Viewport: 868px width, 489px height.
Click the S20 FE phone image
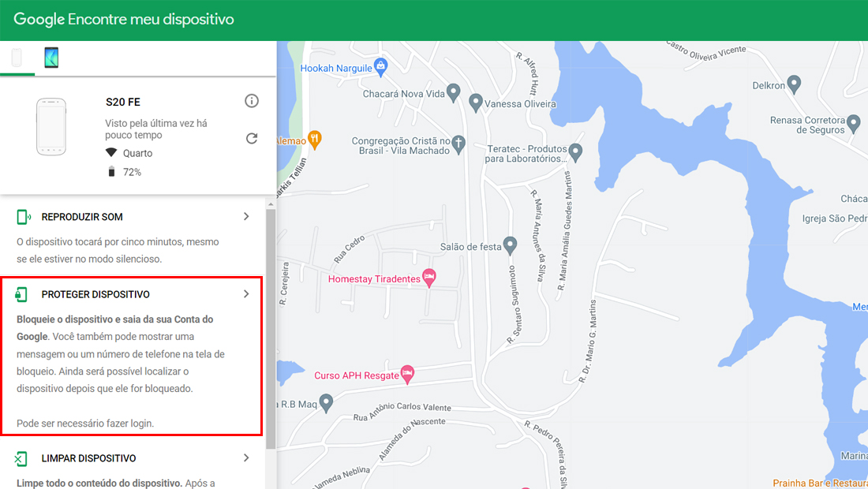click(x=51, y=127)
